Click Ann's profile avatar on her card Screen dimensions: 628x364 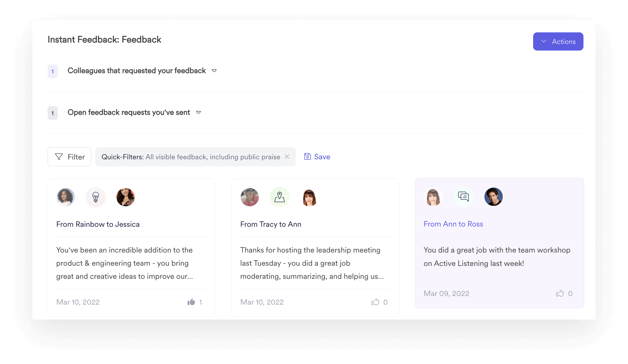[433, 197]
